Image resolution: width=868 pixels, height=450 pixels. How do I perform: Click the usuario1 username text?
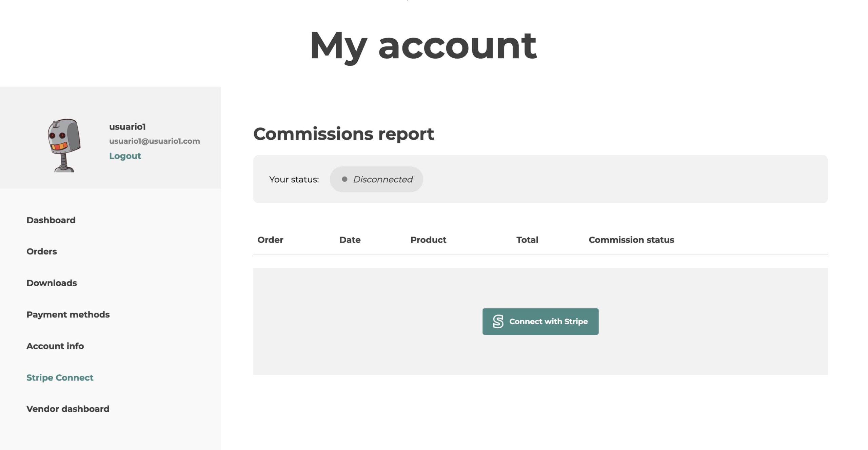point(127,127)
